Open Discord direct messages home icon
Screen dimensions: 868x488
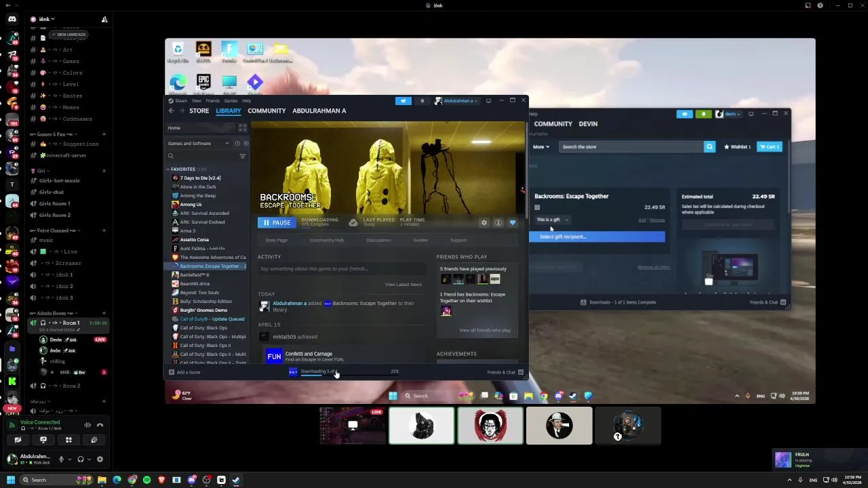tap(12, 20)
